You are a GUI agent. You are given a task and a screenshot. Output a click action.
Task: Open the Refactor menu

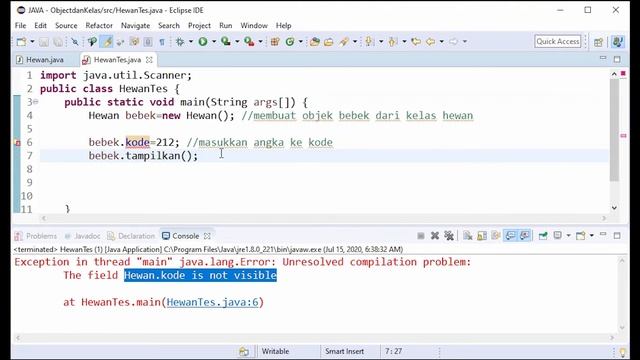pos(99,25)
